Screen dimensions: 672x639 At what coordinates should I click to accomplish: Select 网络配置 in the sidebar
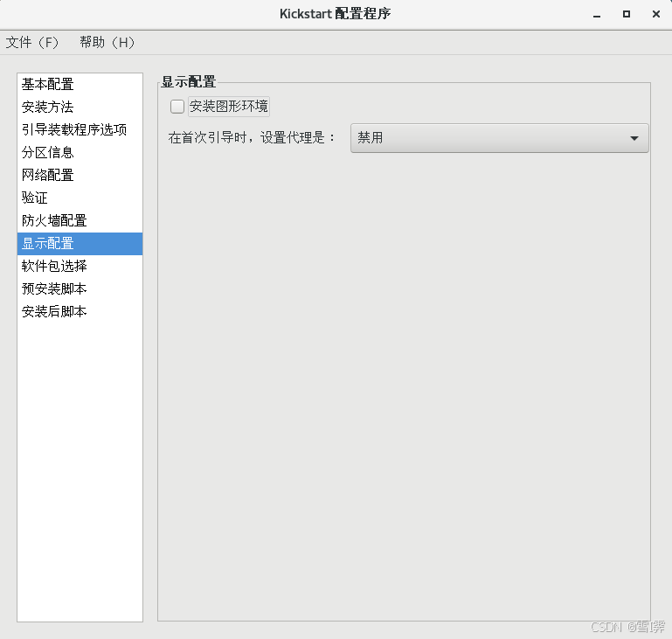pyautogui.click(x=80, y=176)
